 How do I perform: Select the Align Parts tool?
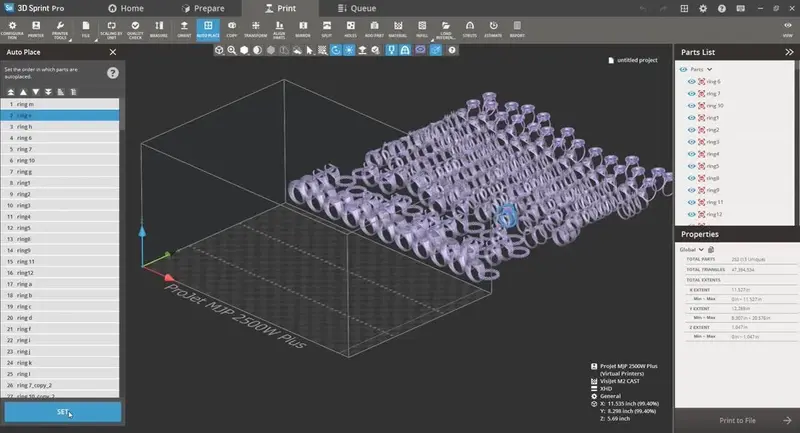pyautogui.click(x=279, y=30)
